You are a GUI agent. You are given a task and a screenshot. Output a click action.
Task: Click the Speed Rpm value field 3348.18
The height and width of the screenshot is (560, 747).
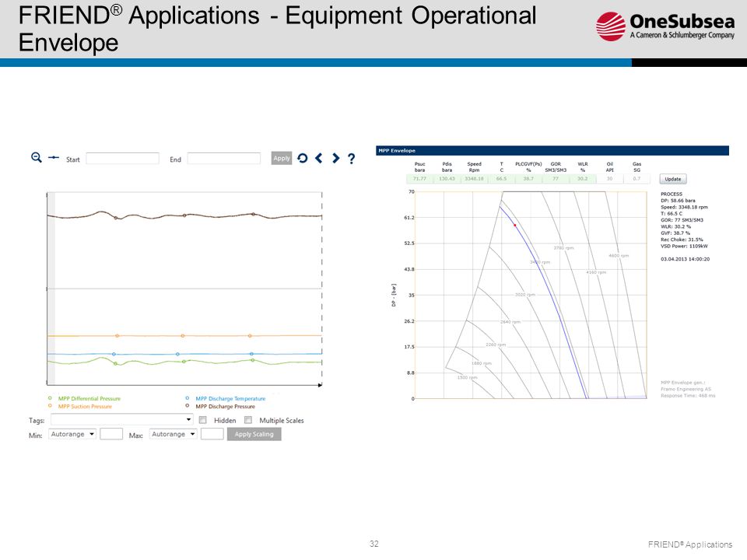click(x=474, y=179)
